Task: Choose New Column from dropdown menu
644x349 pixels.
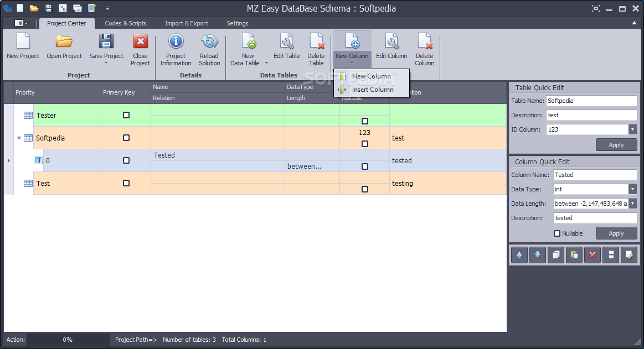Action: [x=372, y=76]
